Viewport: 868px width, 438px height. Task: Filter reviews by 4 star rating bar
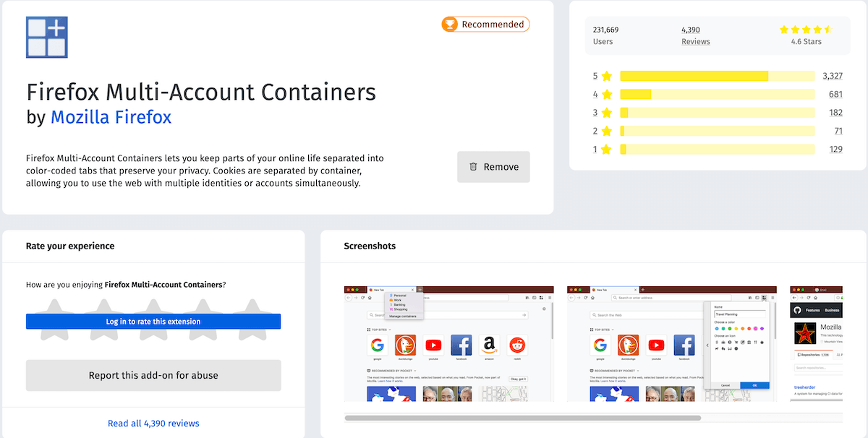click(x=717, y=95)
